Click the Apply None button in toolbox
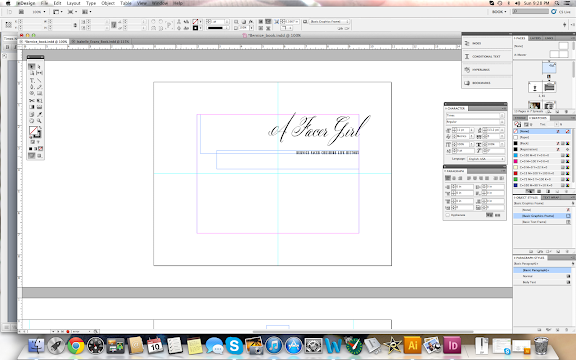The width and height of the screenshot is (576, 360). [x=40, y=148]
